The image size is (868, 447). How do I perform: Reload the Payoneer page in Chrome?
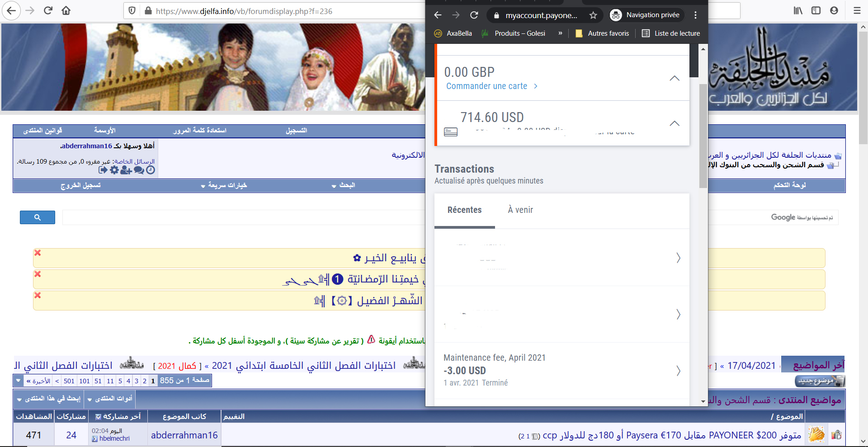click(474, 15)
